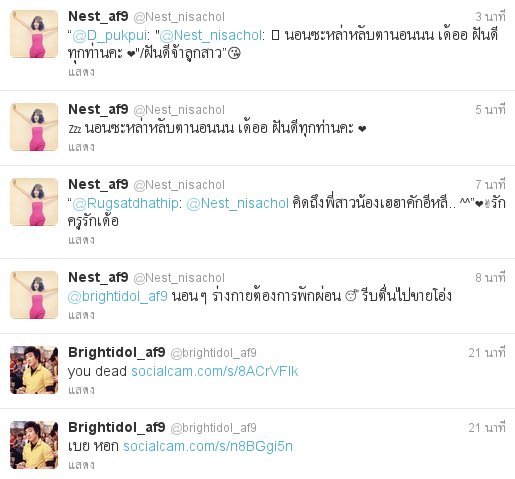
Task: Open the @D_pukpui mention link
Action: click(110, 36)
